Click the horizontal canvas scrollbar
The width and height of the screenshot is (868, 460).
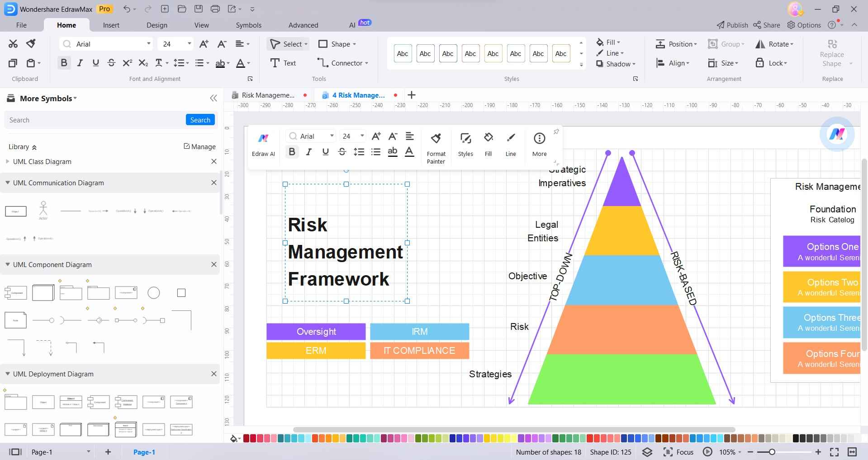click(x=514, y=429)
